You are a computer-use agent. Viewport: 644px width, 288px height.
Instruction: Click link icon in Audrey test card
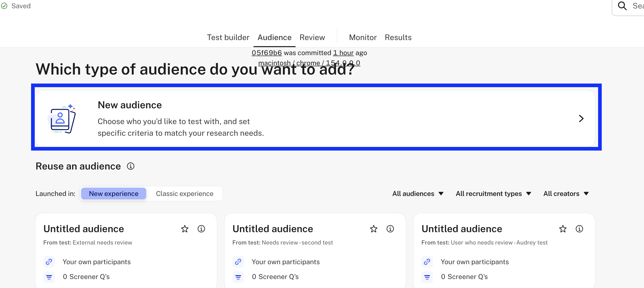(427, 262)
